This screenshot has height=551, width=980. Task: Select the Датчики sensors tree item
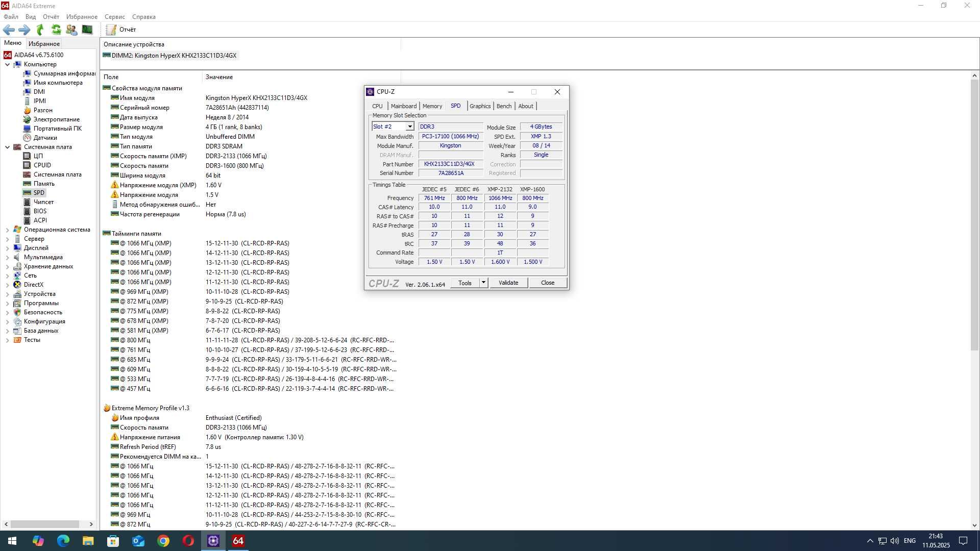45,138
